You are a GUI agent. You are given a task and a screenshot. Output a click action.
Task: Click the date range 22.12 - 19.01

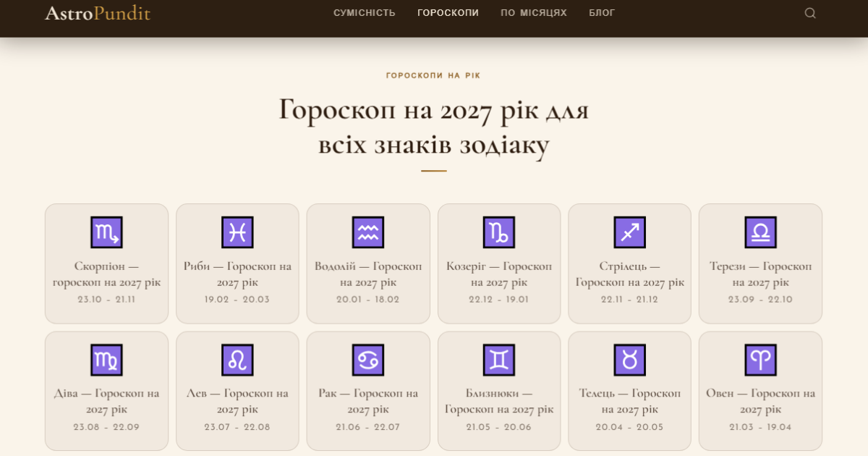point(499,300)
